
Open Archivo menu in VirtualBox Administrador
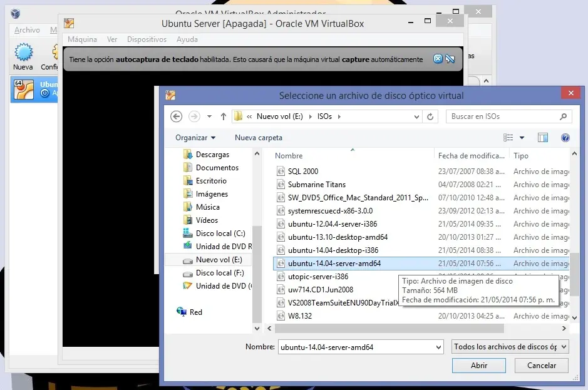[27, 30]
